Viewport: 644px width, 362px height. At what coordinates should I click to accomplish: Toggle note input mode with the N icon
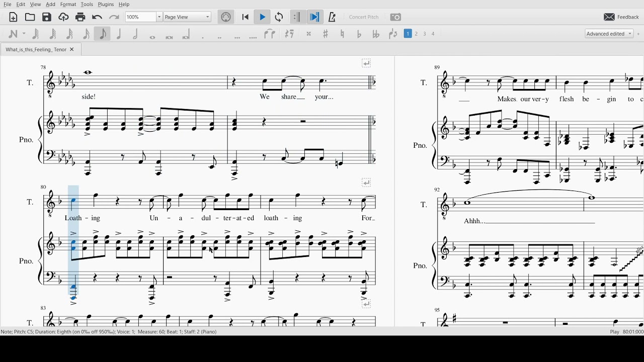pyautogui.click(x=14, y=34)
